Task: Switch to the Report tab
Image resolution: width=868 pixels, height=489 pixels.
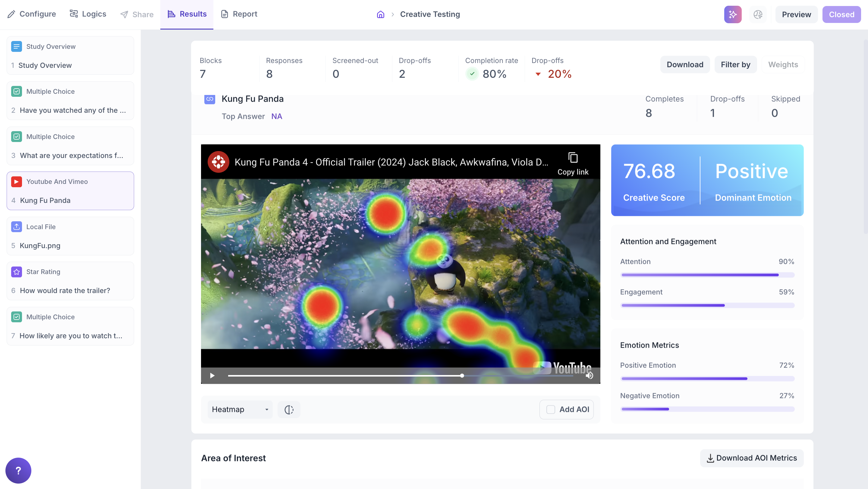Action: [239, 14]
